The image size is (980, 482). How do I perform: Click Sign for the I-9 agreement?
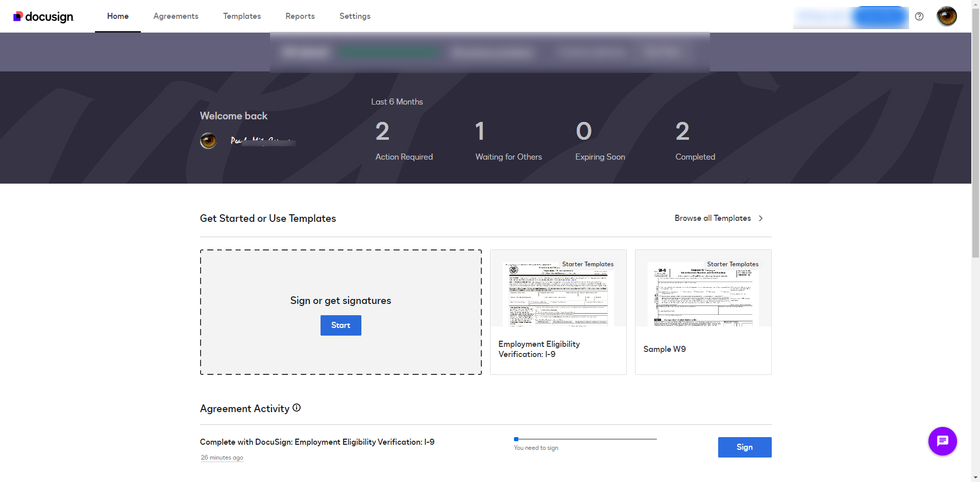745,447
